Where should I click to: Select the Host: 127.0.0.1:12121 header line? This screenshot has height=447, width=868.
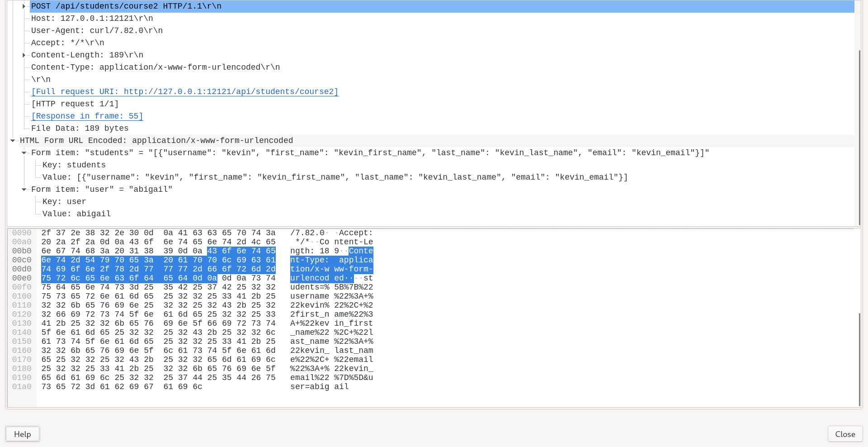pos(92,18)
